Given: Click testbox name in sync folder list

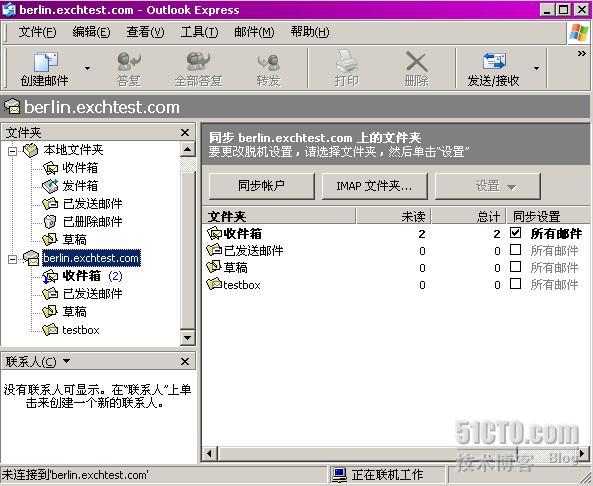Looking at the screenshot, I should pyautogui.click(x=242, y=284).
